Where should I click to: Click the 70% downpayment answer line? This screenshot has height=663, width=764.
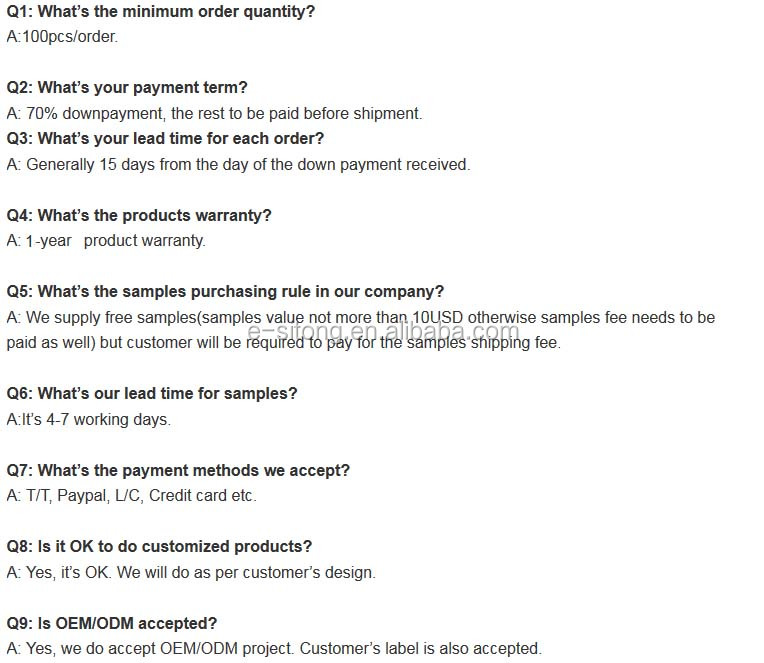pyautogui.click(x=214, y=114)
